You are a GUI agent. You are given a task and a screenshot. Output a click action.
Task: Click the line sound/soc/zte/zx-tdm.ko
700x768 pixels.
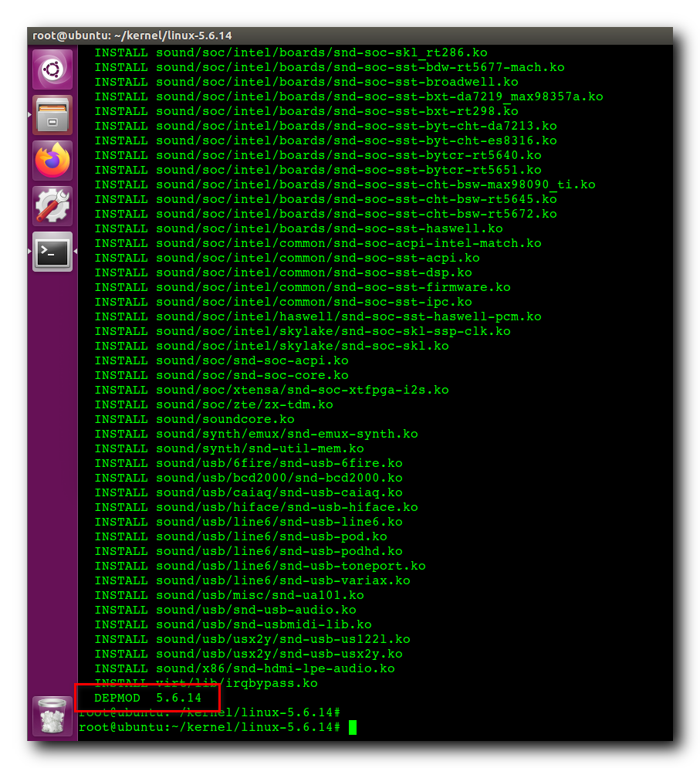tap(214, 405)
